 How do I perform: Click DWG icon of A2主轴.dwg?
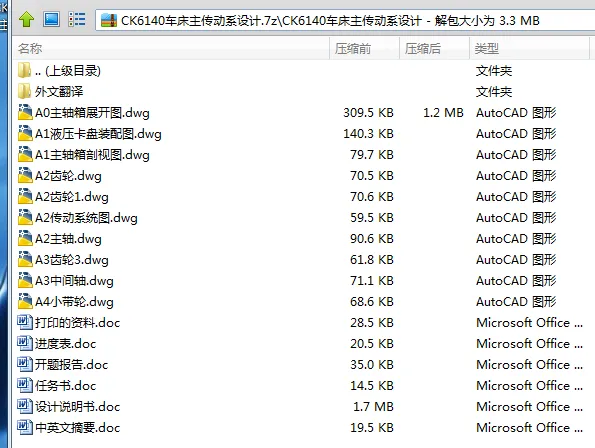[25, 238]
